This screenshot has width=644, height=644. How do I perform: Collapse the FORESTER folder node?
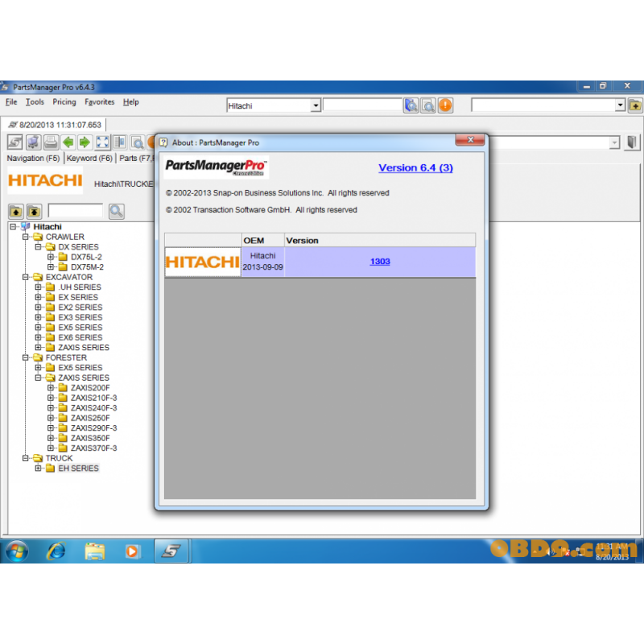point(26,357)
